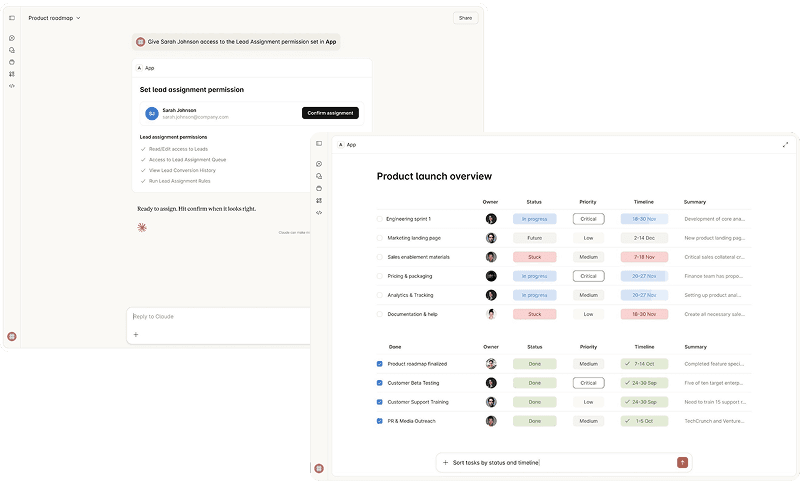Change Future status of Marketing landing page
801x481 pixels.
(x=534, y=238)
